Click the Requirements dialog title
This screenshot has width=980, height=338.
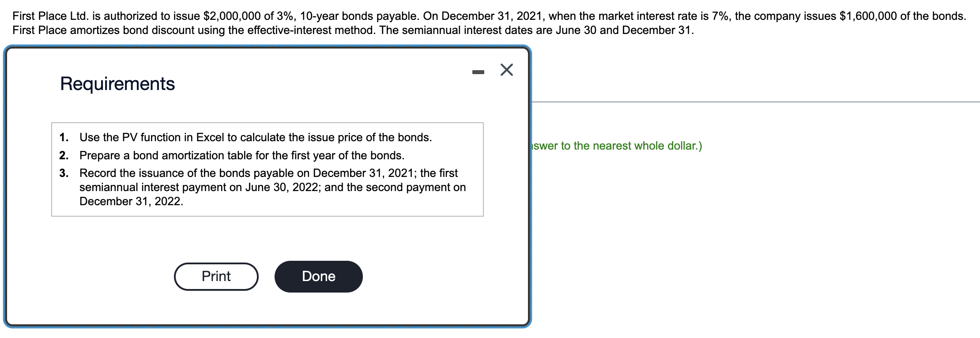tap(117, 83)
